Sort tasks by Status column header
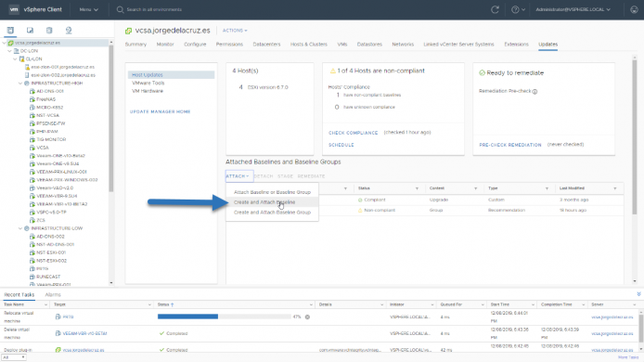 165,304
